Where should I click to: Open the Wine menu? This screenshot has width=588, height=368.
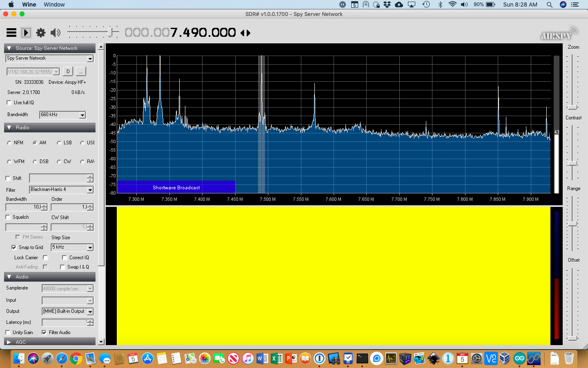[x=29, y=4]
